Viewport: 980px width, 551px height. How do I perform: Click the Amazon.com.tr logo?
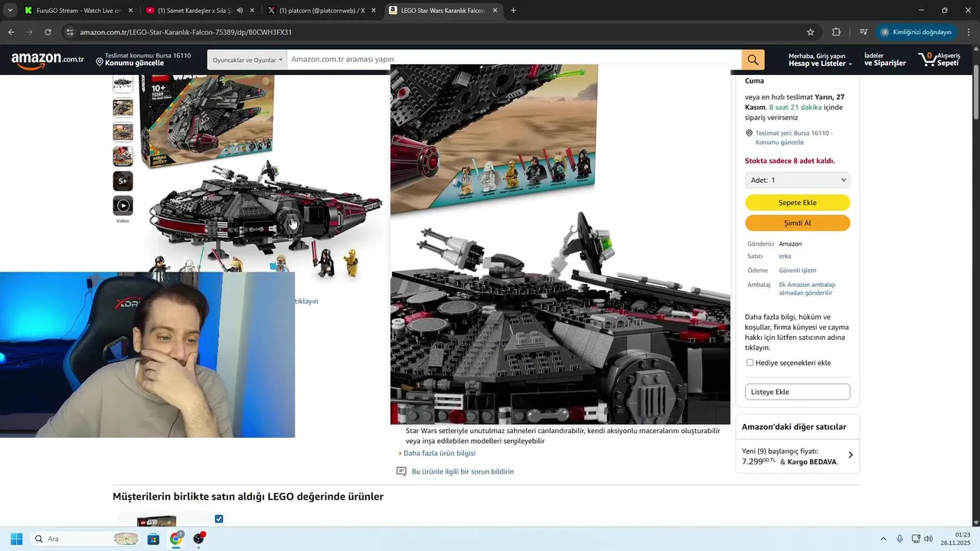point(47,60)
